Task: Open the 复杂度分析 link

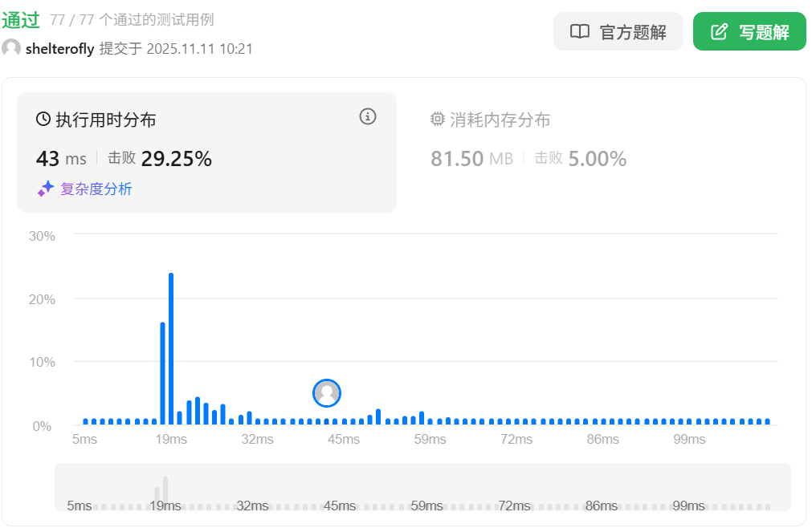Action: (96, 189)
